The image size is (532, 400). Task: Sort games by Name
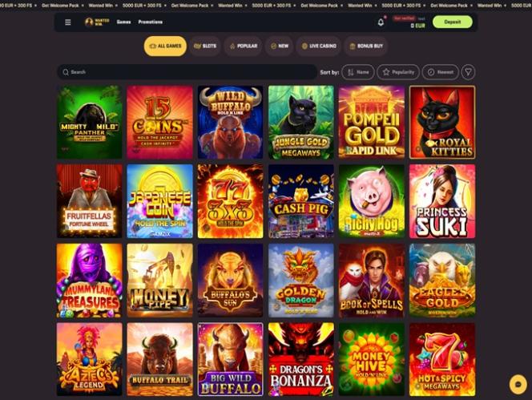358,72
